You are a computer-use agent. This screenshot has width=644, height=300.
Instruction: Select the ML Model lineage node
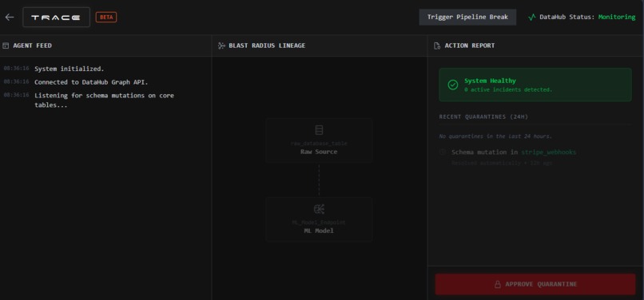point(319,219)
